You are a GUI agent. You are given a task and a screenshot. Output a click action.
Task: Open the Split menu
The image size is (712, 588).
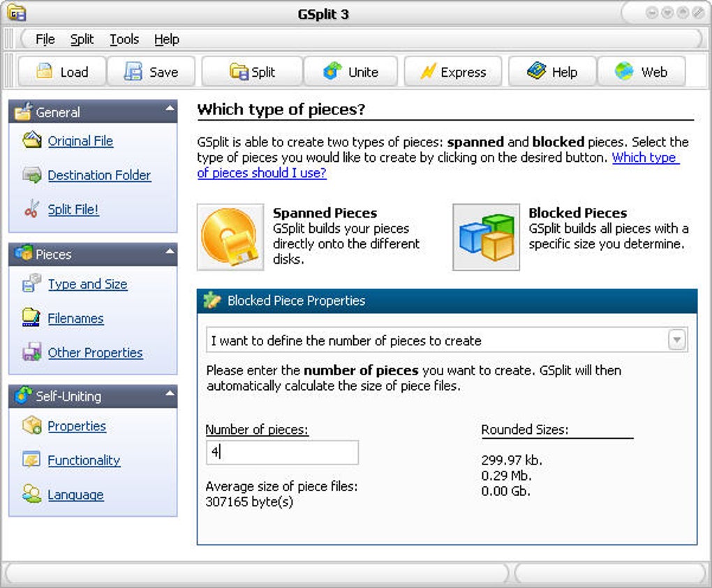[x=82, y=40]
